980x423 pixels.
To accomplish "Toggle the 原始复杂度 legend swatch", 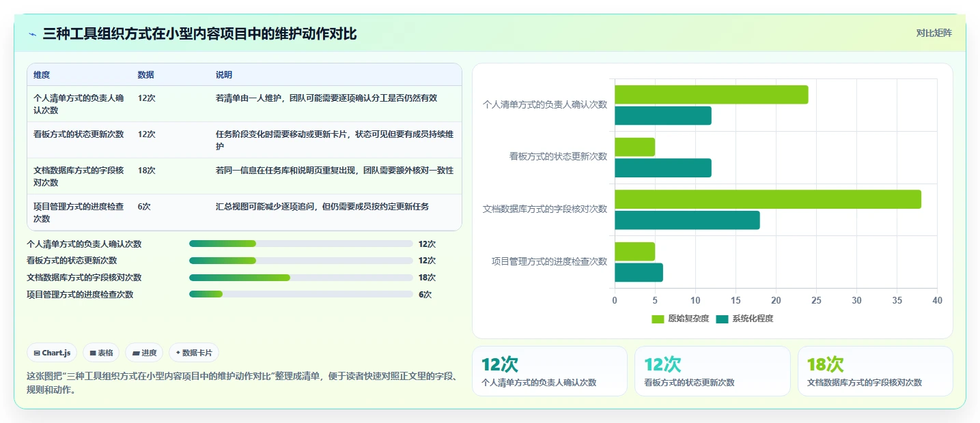I will (658, 319).
